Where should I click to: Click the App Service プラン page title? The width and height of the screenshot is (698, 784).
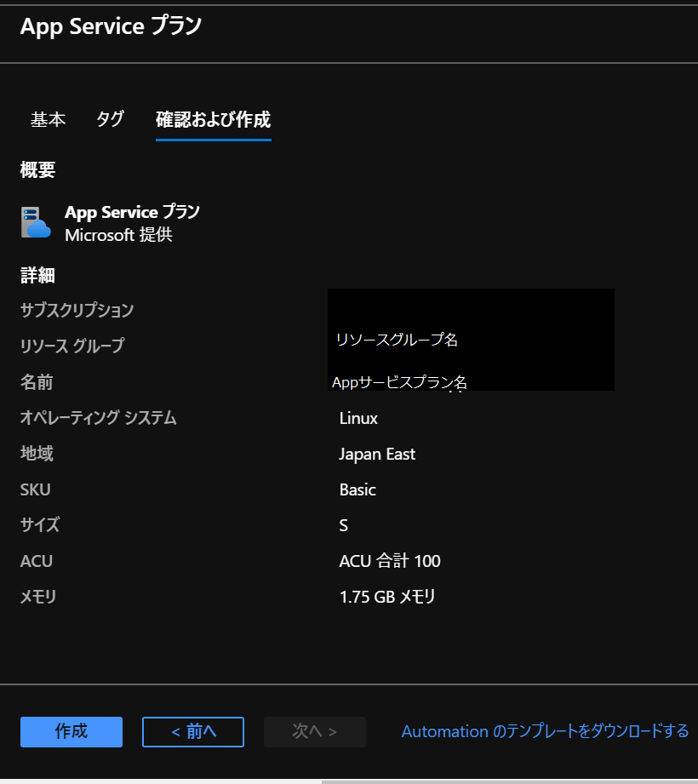tap(111, 26)
